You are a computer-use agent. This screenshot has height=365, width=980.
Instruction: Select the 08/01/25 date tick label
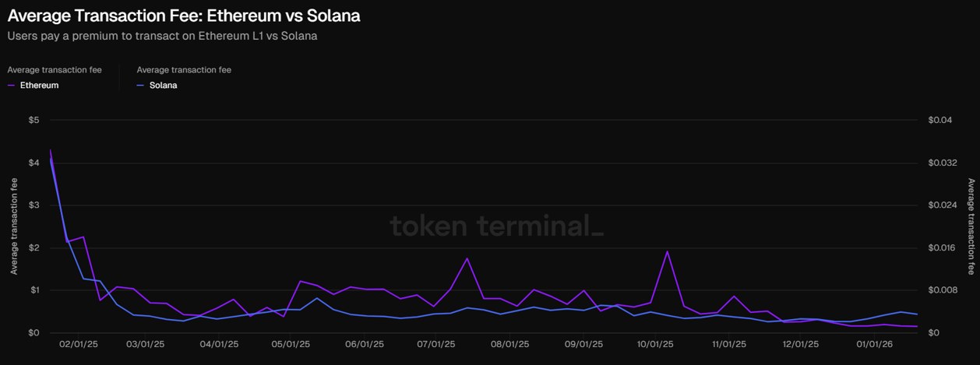[510, 343]
